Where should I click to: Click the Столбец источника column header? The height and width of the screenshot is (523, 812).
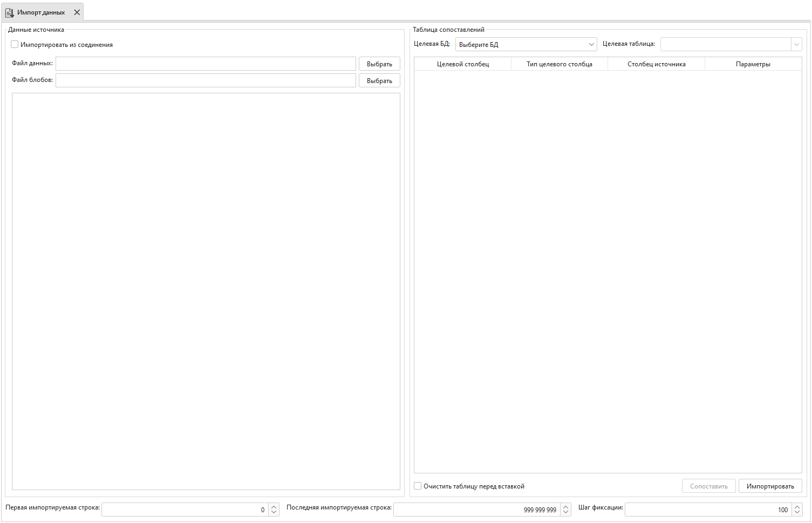coord(656,64)
